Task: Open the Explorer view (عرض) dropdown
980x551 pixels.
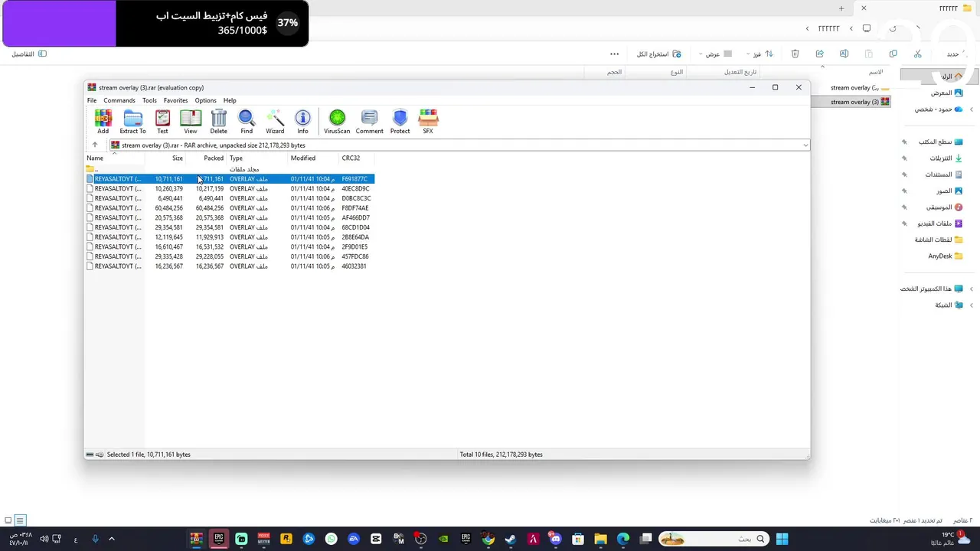Action: [716, 54]
